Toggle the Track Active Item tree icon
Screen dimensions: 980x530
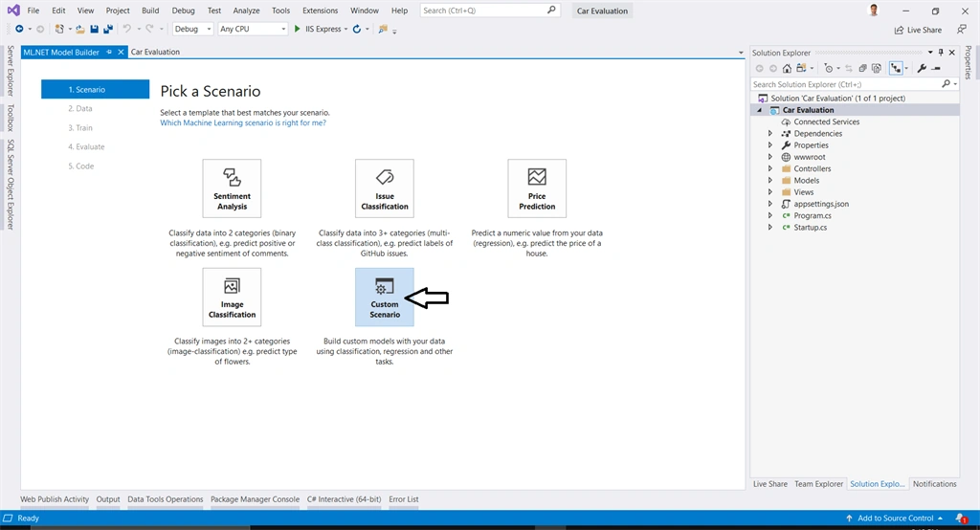pyautogui.click(x=896, y=68)
